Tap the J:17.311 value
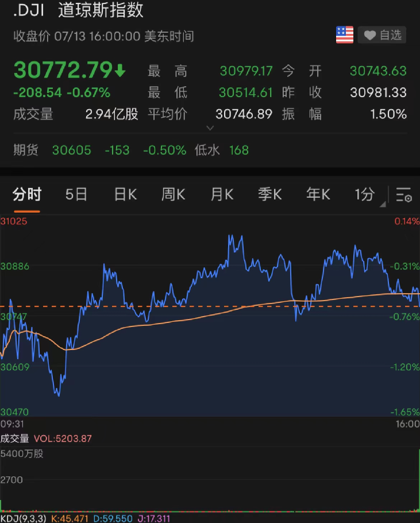Image resolution: width=420 pixels, height=523 pixels. point(153,518)
